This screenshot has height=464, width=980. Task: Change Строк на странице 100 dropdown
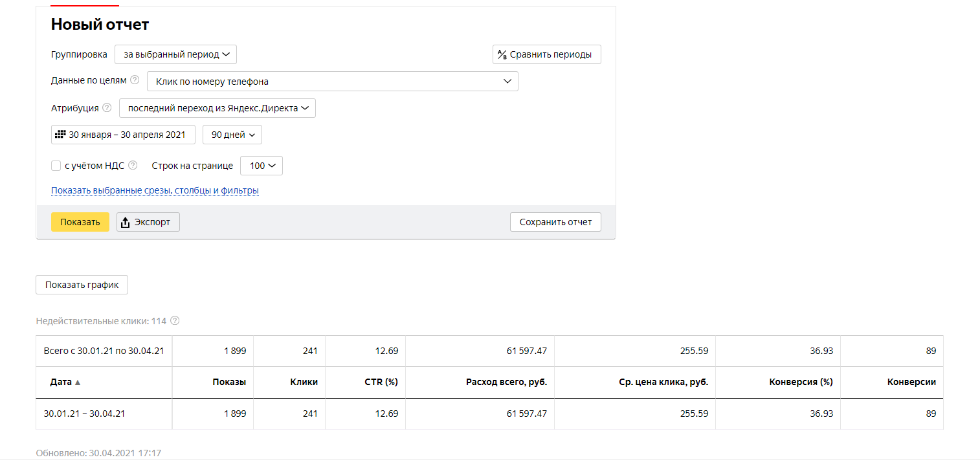tap(262, 166)
